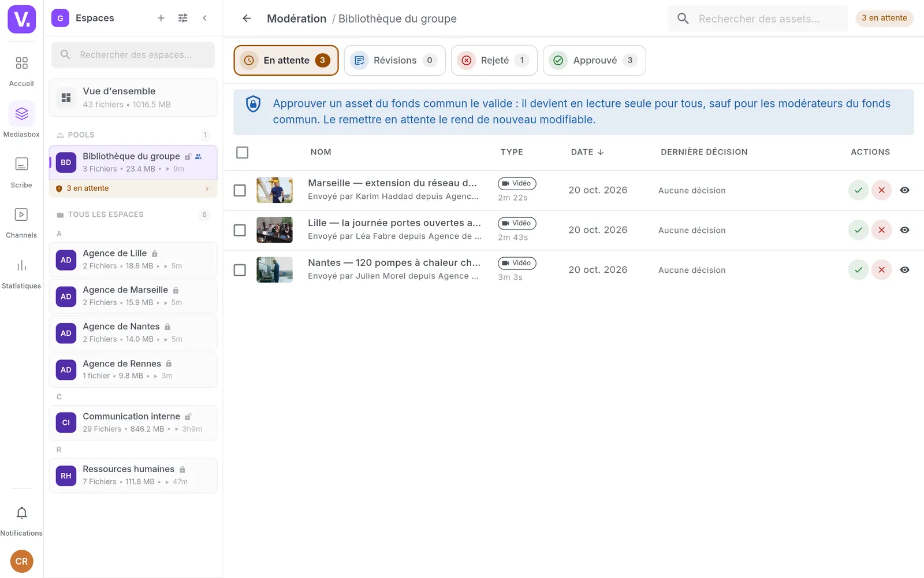This screenshot has width=924, height=578.
Task: Sort by the DATE column
Action: point(587,152)
